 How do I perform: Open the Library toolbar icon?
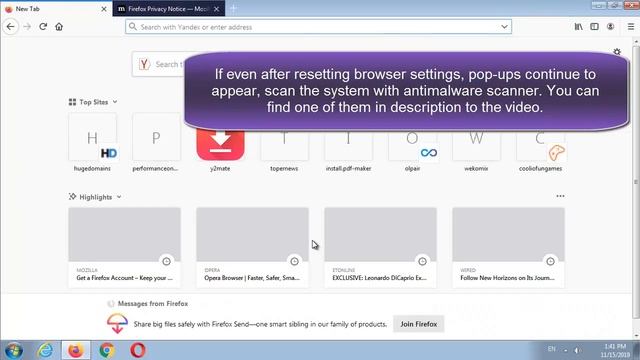[x=578, y=27]
